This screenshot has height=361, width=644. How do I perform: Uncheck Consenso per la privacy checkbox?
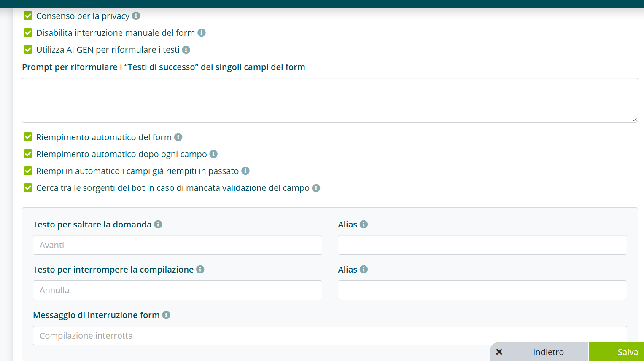28,16
